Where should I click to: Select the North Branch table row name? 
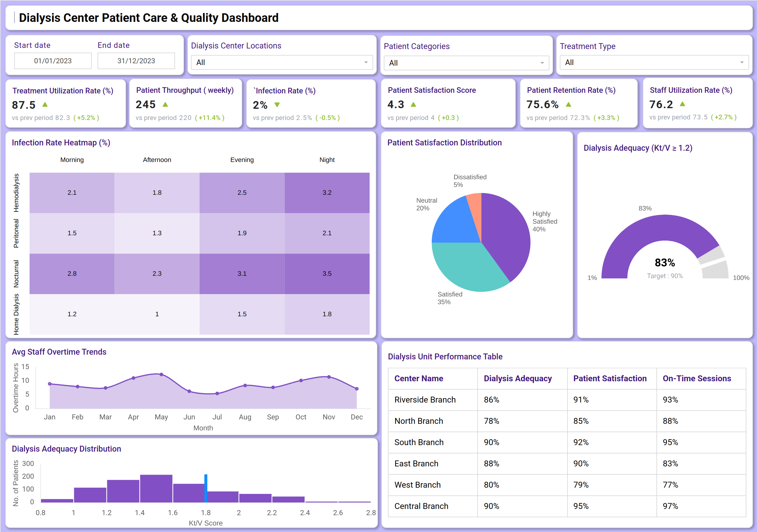coord(419,421)
